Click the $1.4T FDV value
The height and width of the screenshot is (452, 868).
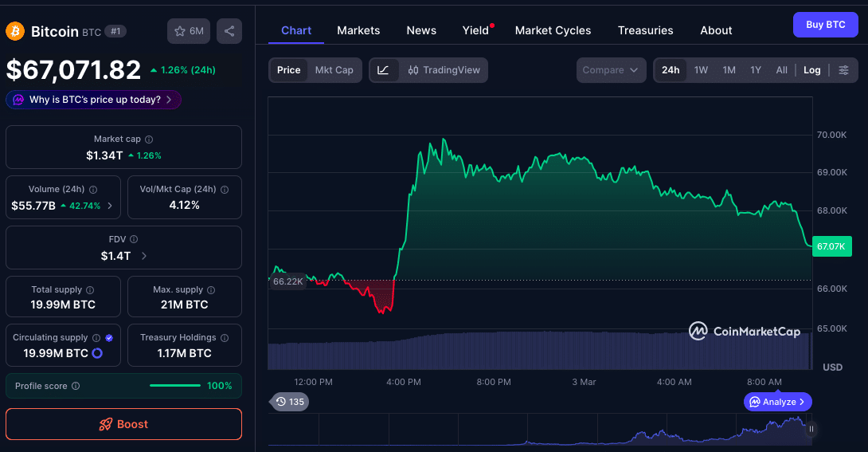(x=115, y=256)
